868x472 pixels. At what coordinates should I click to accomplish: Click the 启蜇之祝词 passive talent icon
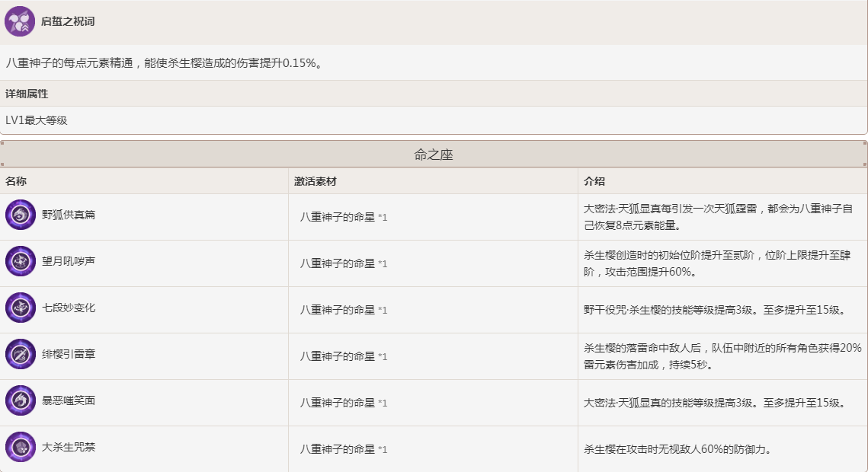[20, 21]
